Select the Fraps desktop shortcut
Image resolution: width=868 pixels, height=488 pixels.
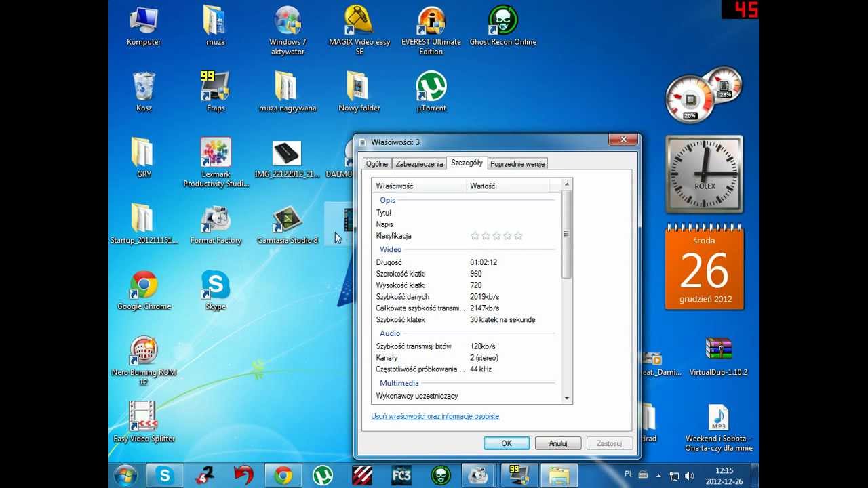216,91
